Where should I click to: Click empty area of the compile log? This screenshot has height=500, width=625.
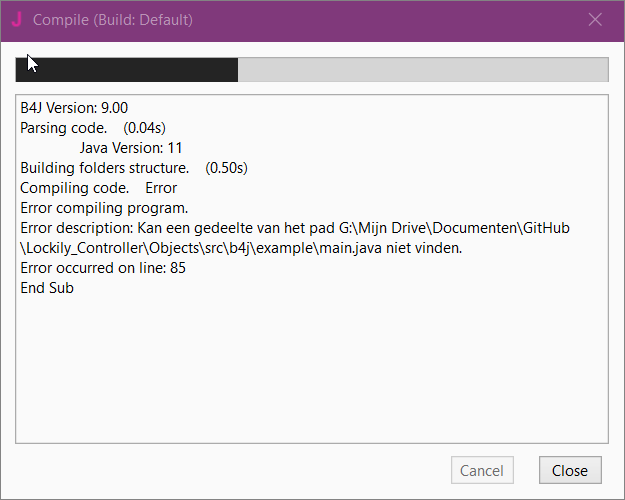(310, 370)
